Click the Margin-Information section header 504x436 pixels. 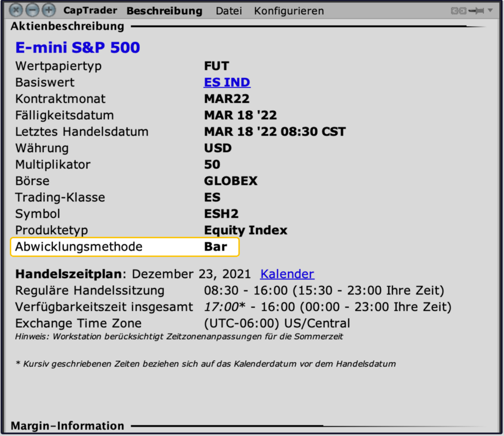(x=67, y=426)
